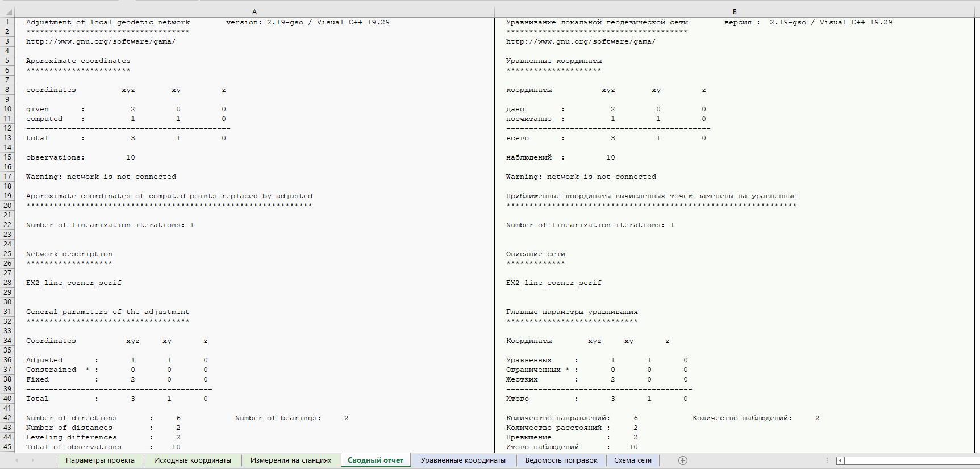The width and height of the screenshot is (980, 469).
Task: Select column B header
Action: point(734,11)
